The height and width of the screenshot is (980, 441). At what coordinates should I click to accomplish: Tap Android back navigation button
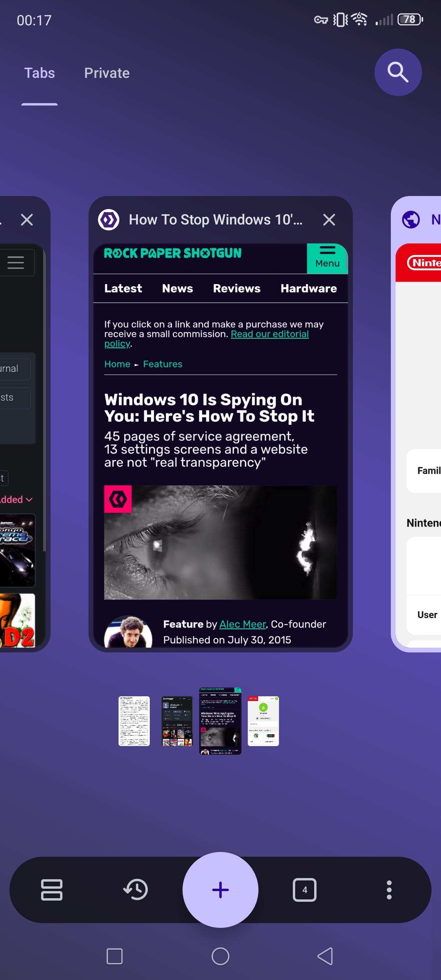325,956
